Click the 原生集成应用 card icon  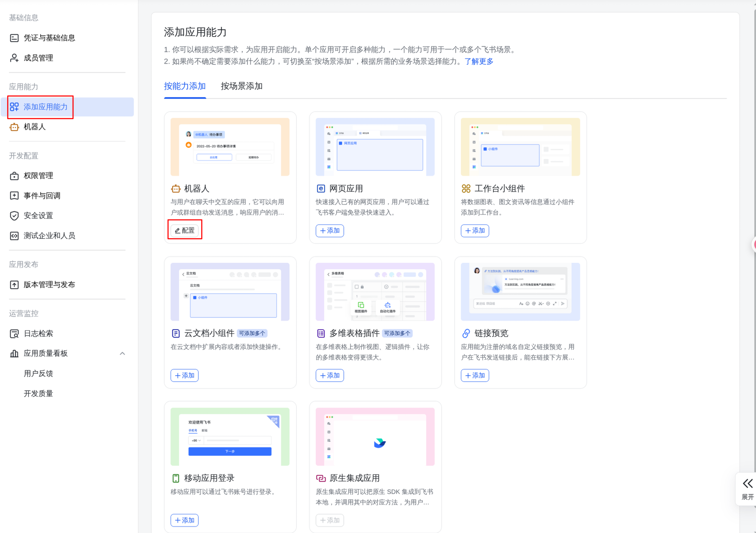point(321,478)
